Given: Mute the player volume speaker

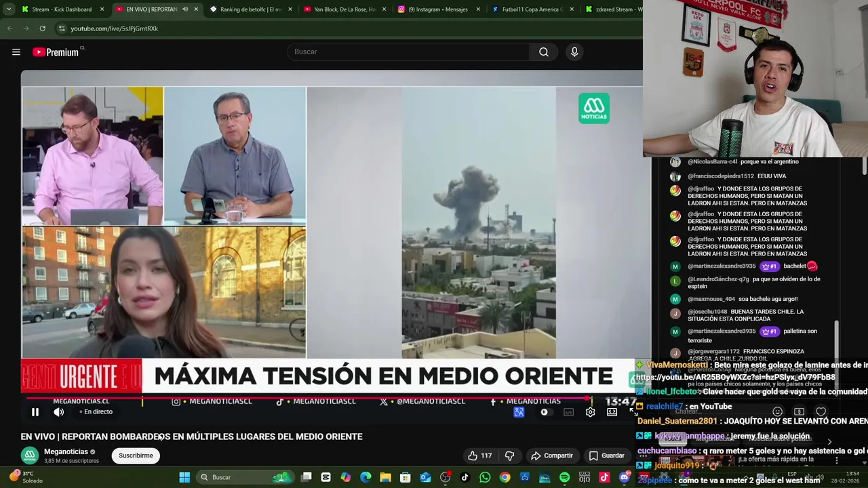Looking at the screenshot, I should click(59, 412).
